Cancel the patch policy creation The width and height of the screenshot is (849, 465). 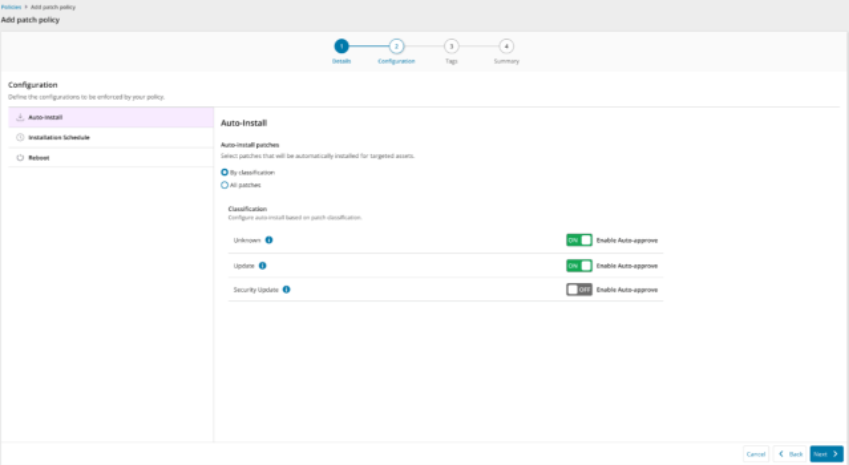(755, 453)
